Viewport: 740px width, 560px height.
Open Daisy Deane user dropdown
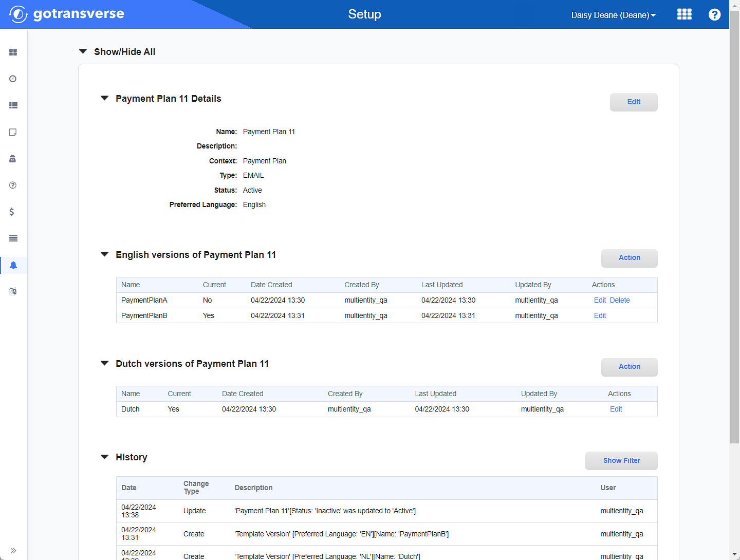tap(614, 15)
